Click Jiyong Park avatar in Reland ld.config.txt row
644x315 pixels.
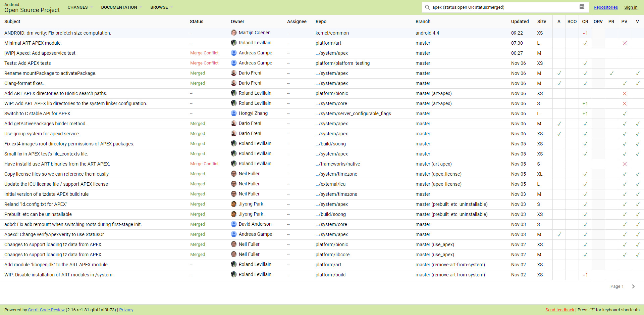click(234, 204)
